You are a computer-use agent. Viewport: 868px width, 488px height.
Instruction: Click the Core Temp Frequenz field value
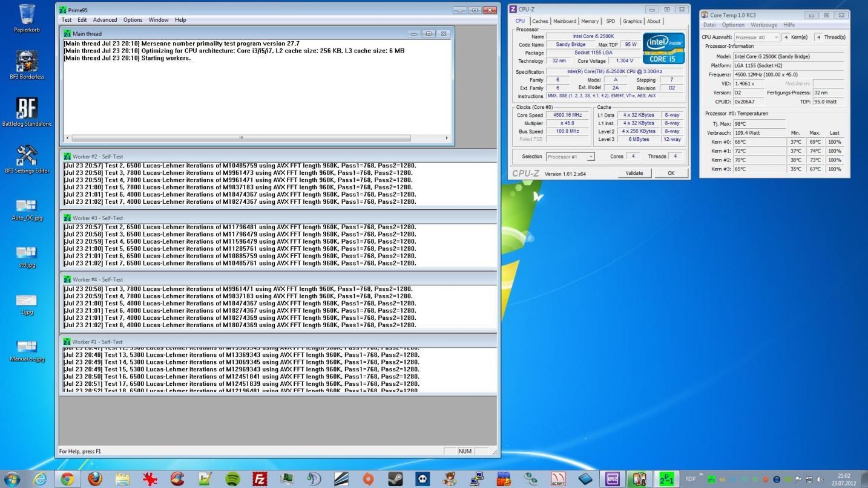[x=788, y=74]
